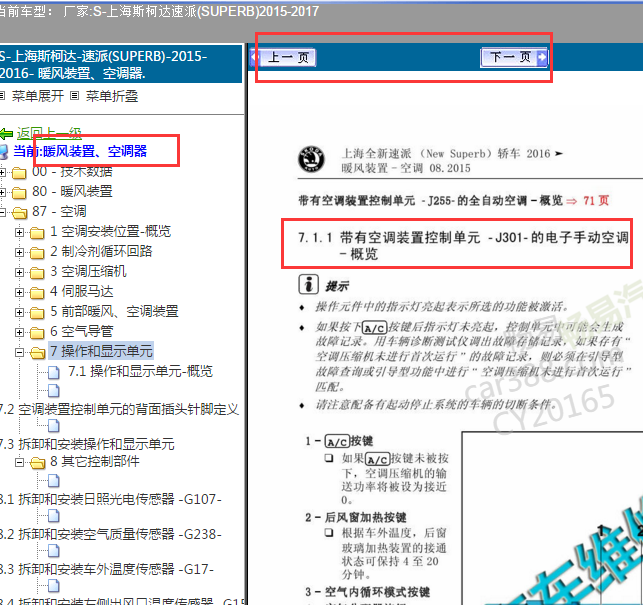Click page icon above 8.3 entry
The image size is (643, 605).
tap(54, 551)
